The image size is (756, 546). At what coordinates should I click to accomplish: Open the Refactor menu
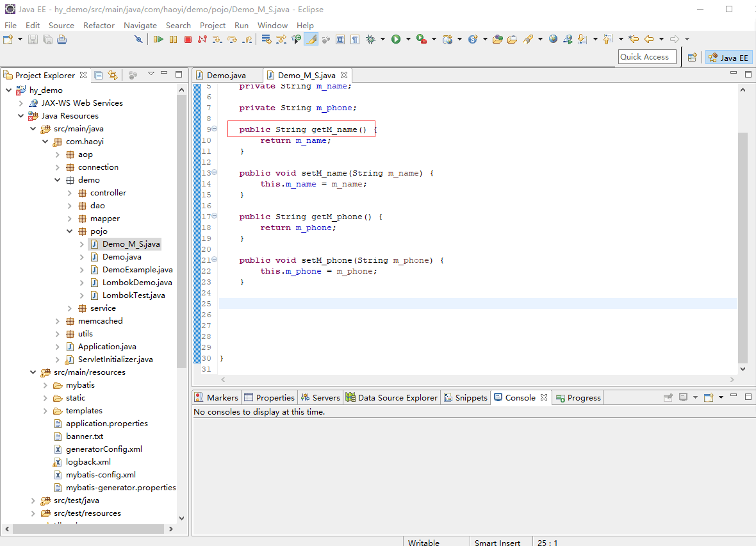99,25
